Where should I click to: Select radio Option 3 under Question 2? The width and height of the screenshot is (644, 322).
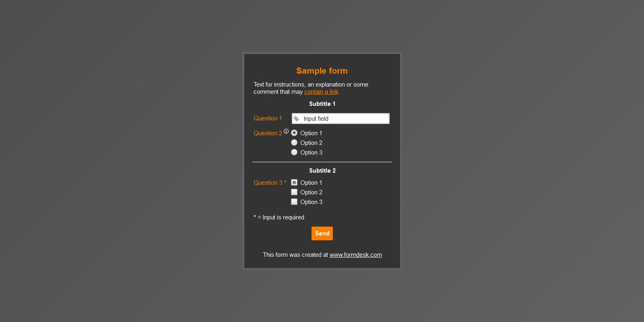click(x=294, y=152)
